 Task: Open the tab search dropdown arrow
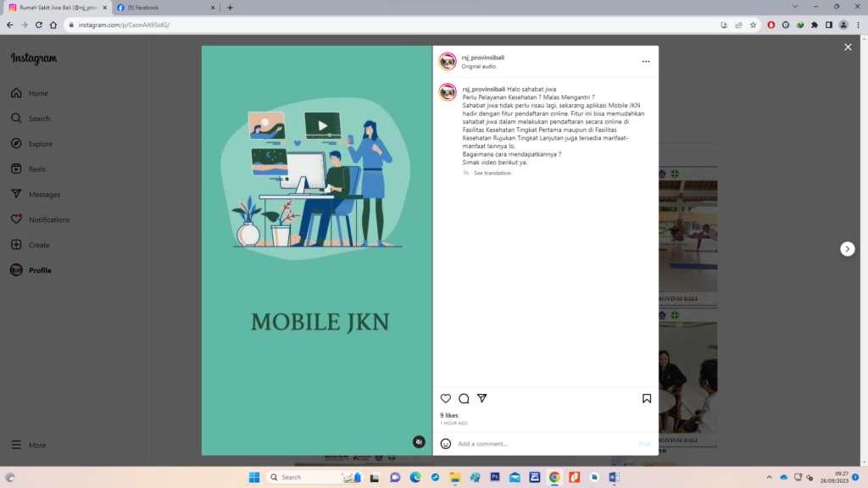795,7
